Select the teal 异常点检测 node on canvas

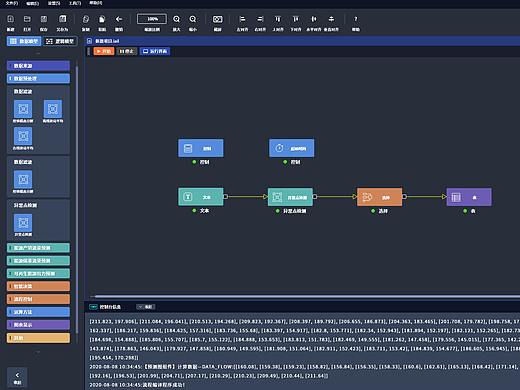[x=290, y=197]
